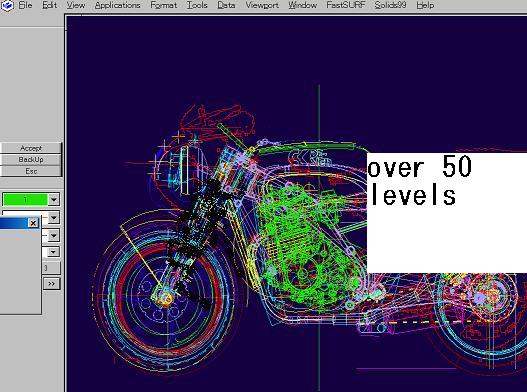Screen dimensions: 527x392
Task: Expand the dropdown directly beneath the green color selector
Action: pos(54,218)
